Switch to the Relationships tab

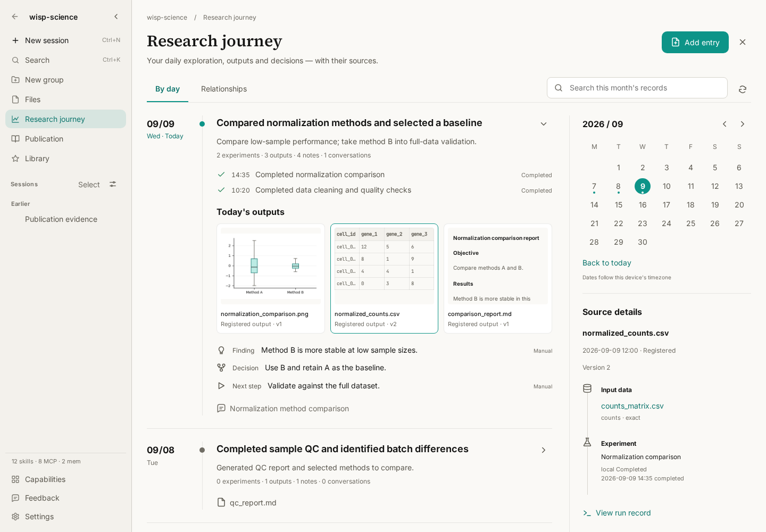[x=224, y=89]
